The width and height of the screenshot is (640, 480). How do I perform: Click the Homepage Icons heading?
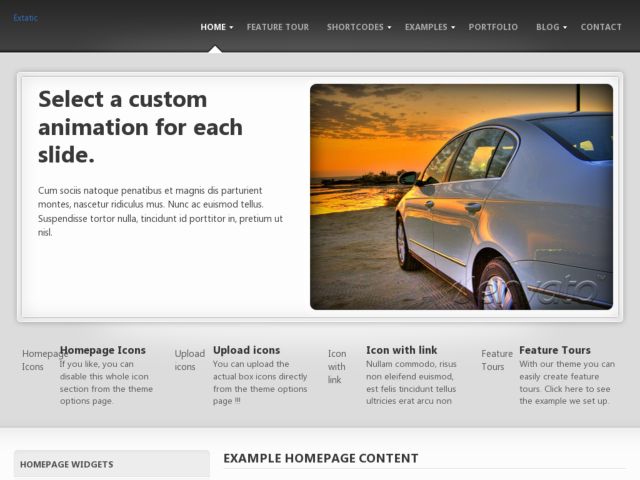pyautogui.click(x=103, y=350)
